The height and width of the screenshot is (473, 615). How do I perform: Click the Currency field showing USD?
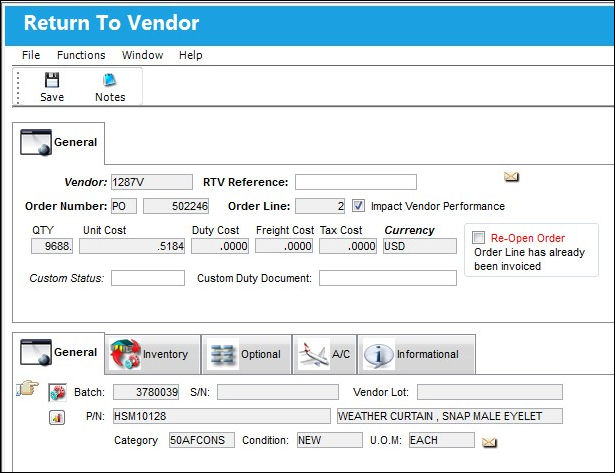coord(420,246)
